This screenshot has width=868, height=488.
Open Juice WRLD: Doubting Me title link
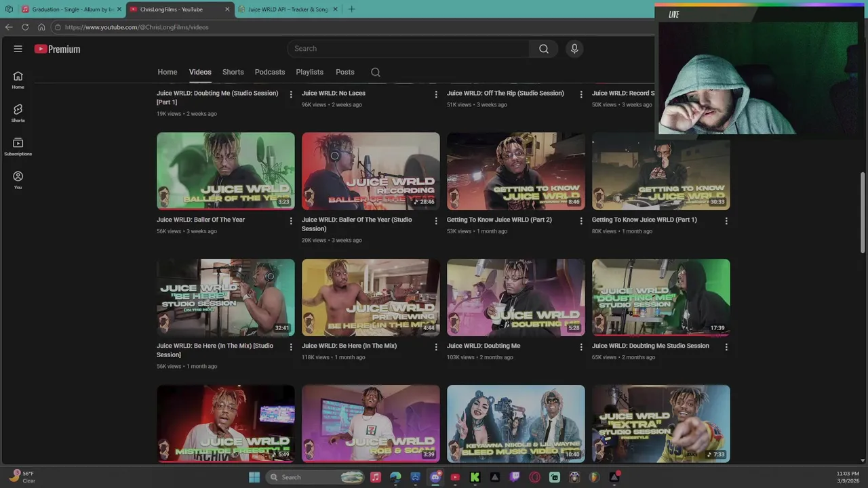(484, 346)
